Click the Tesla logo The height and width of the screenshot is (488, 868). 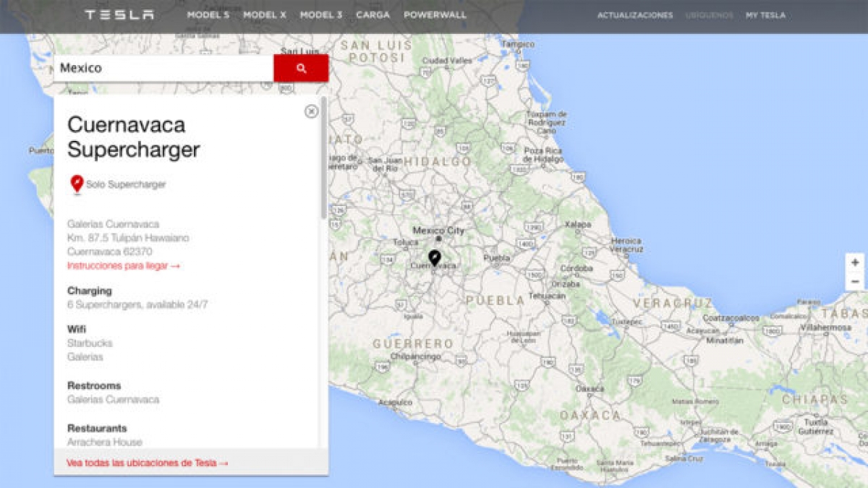[119, 14]
